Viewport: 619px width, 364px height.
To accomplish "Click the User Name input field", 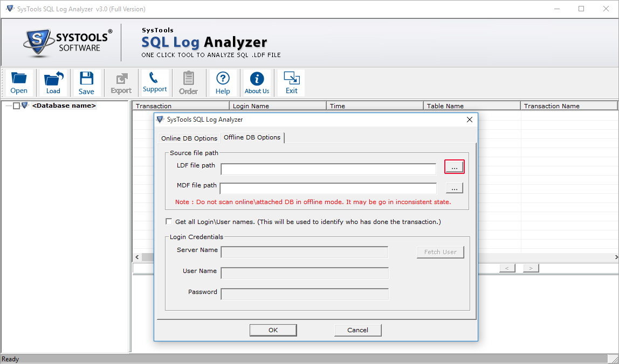I will pyautogui.click(x=304, y=273).
